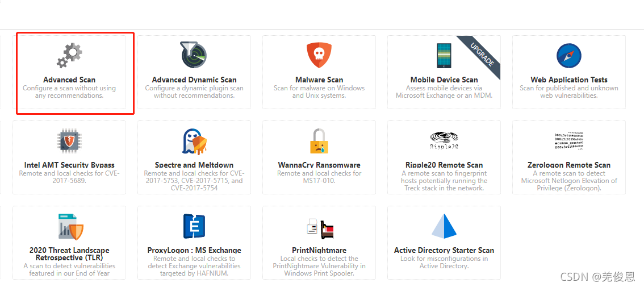Choose the Ripple20 Remote Scan title
This screenshot has height=287, width=644.
444,165
